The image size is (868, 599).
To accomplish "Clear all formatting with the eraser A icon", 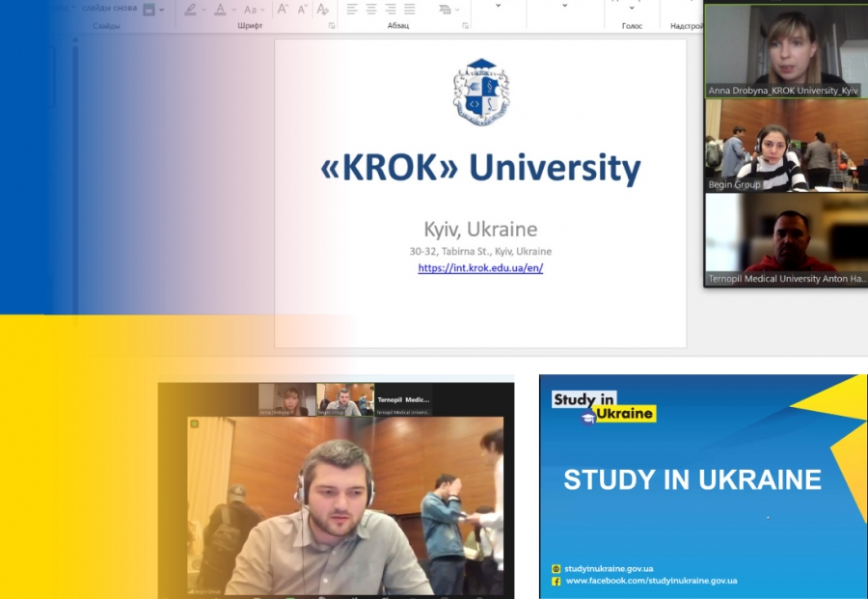I will (x=323, y=10).
